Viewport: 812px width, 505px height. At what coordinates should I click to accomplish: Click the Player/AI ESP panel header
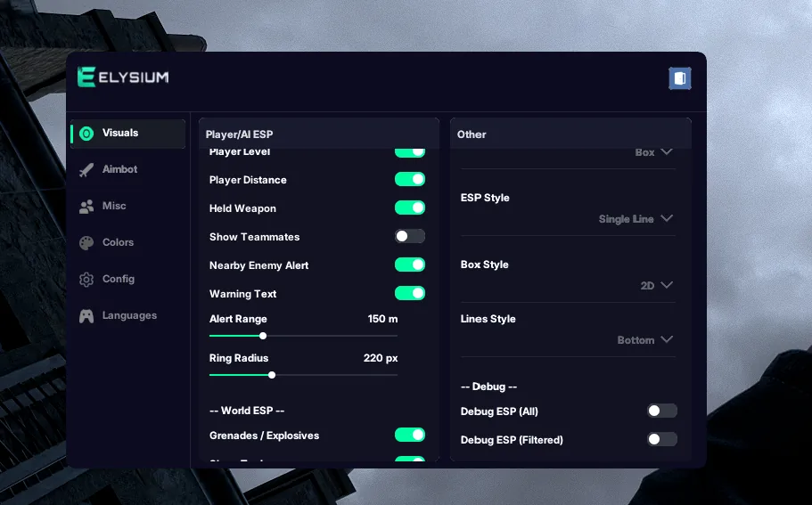pos(319,134)
